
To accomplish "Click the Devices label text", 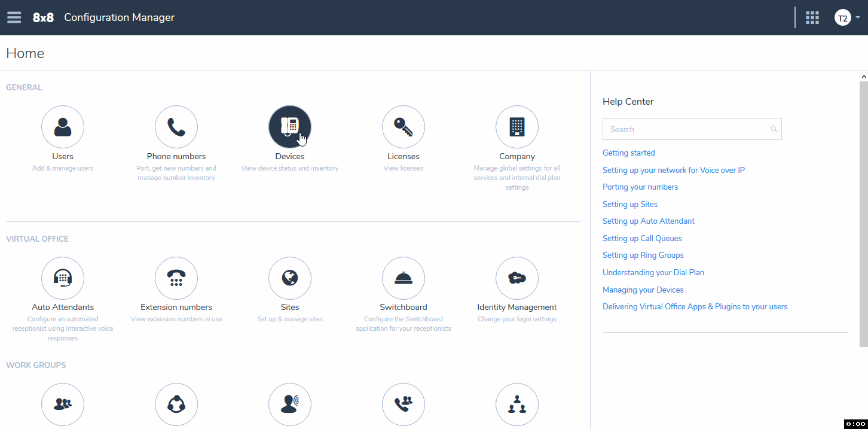I will [x=290, y=156].
